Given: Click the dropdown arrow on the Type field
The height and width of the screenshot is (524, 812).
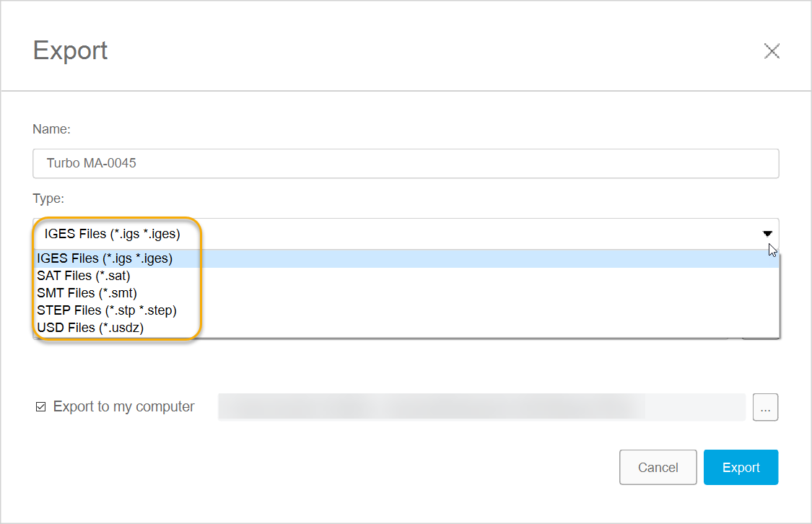Looking at the screenshot, I should click(x=767, y=234).
